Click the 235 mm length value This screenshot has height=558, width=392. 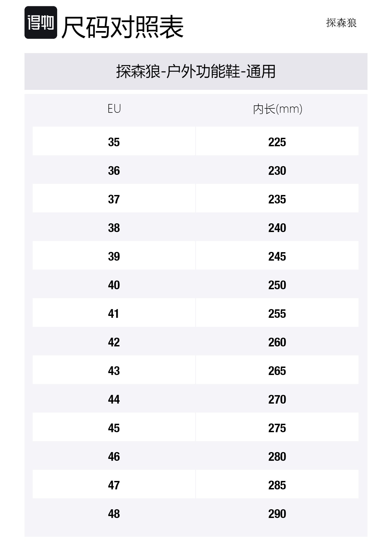pyautogui.click(x=277, y=199)
